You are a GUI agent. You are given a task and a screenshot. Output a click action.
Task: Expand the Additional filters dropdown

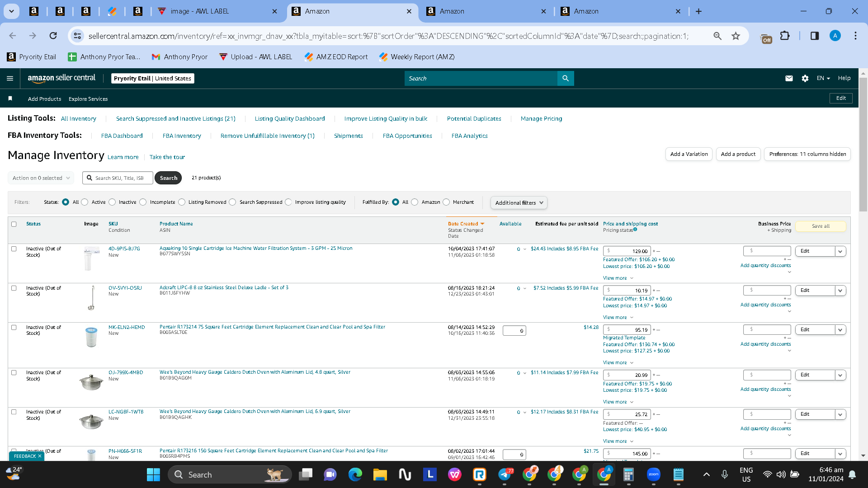pyautogui.click(x=519, y=203)
